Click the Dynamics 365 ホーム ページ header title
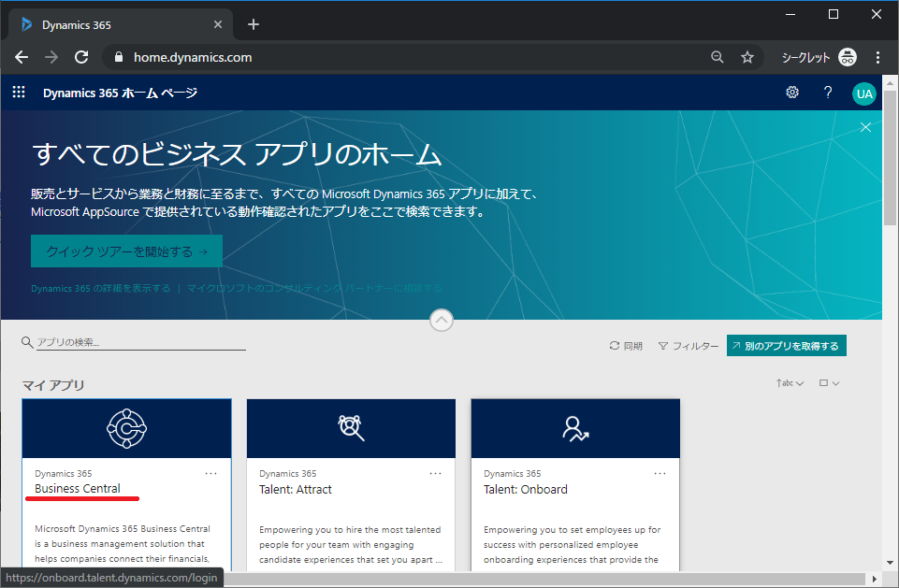 click(x=120, y=93)
